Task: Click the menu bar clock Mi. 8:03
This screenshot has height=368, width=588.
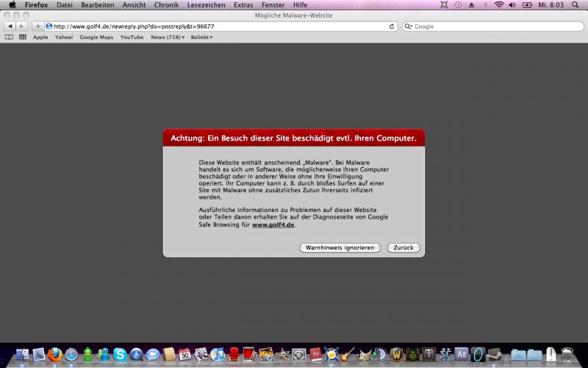Action: pyautogui.click(x=551, y=5)
